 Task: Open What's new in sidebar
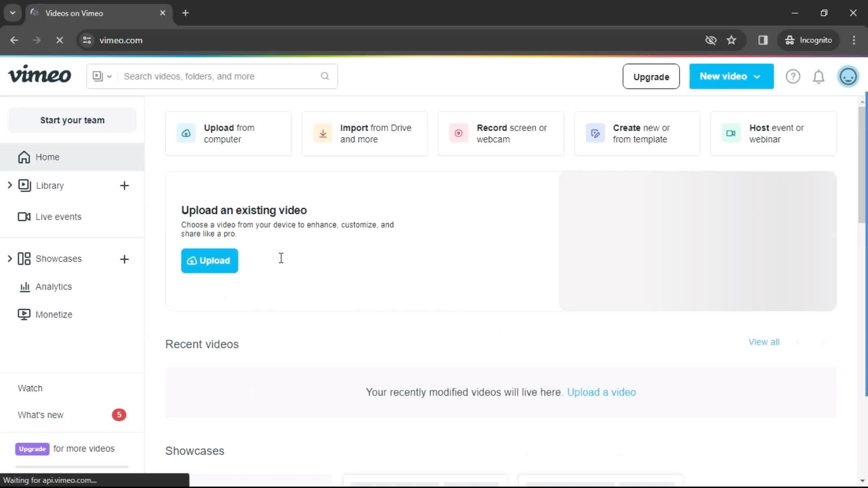pos(41,415)
